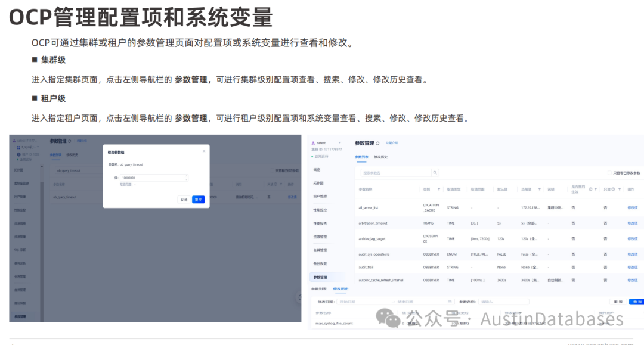Click 修改值 for audit_sys_operations row

(633, 254)
